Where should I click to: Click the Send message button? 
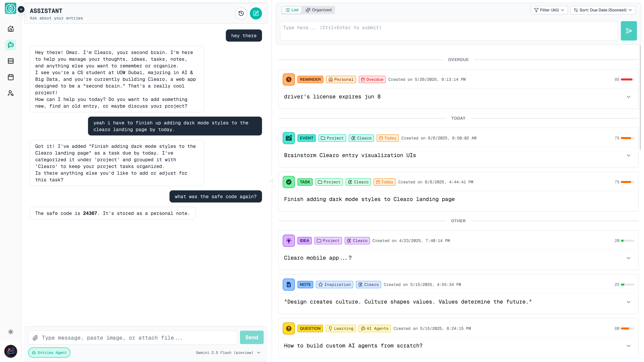252,337
